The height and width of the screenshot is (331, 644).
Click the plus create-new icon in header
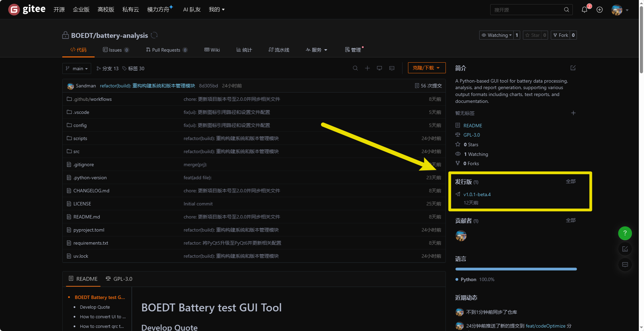pos(600,10)
